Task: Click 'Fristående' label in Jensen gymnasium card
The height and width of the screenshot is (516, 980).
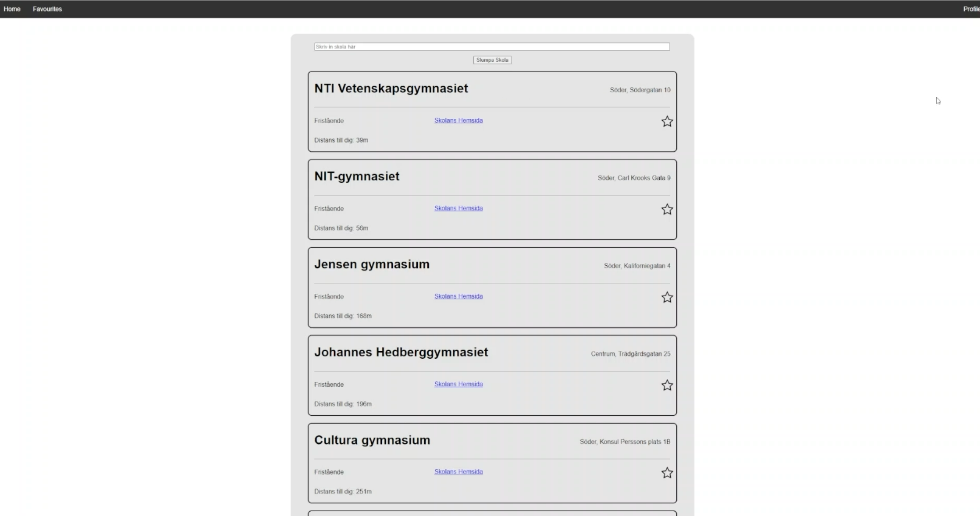Action: [x=329, y=297]
